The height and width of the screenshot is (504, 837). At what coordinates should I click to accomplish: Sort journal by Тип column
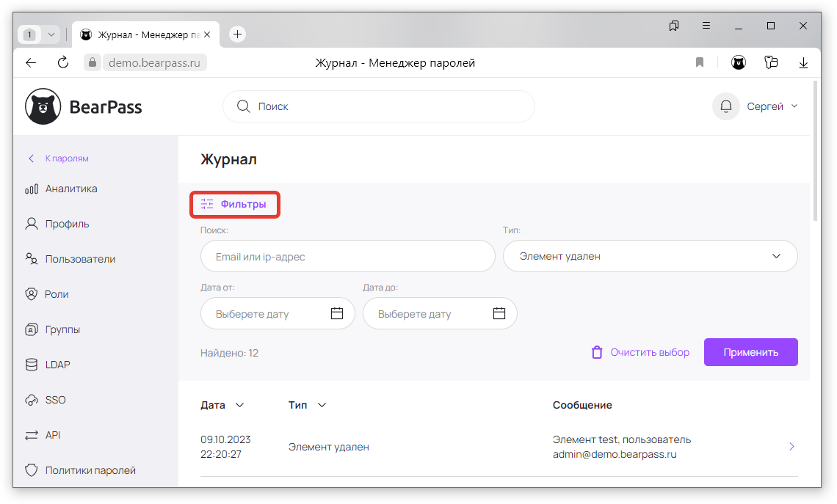tap(307, 405)
